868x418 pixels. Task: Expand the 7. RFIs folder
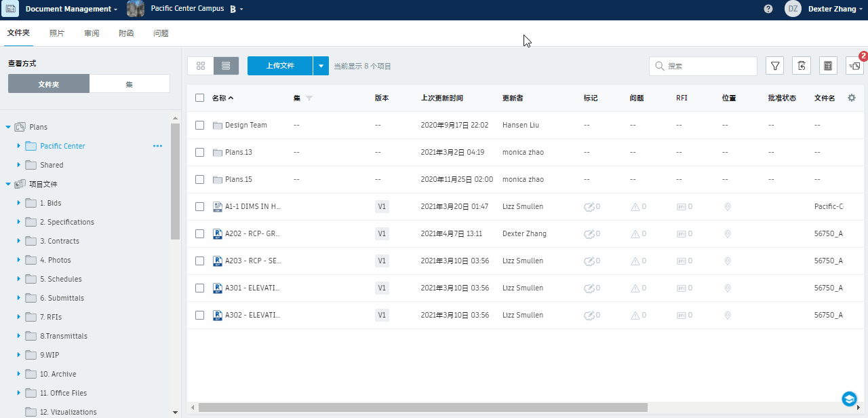[x=18, y=317]
